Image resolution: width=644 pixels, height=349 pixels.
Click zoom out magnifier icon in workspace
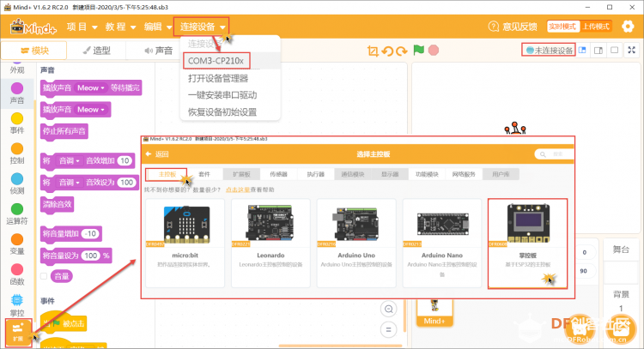388,309
